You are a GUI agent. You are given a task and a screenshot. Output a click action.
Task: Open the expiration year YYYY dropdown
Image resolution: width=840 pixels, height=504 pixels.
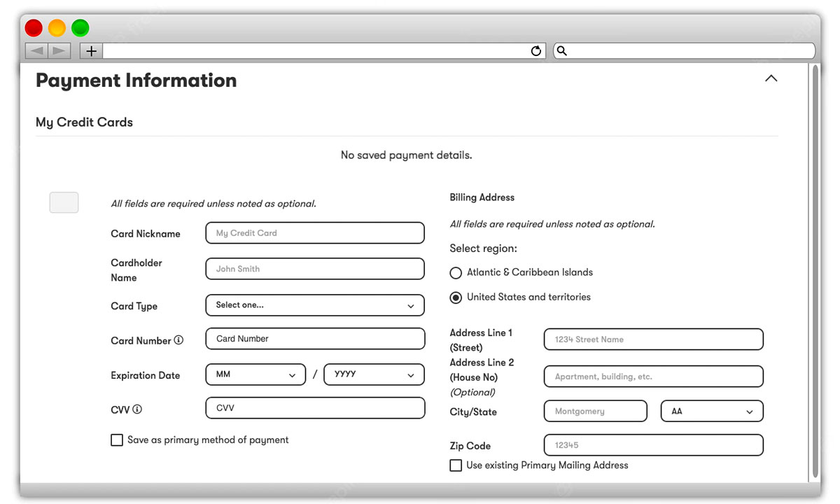[x=374, y=374]
